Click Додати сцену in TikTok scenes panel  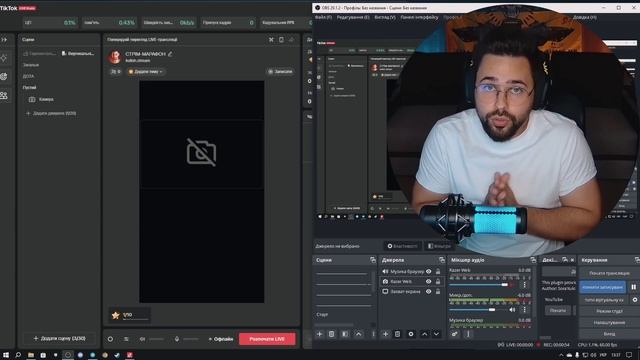pyautogui.click(x=60, y=338)
